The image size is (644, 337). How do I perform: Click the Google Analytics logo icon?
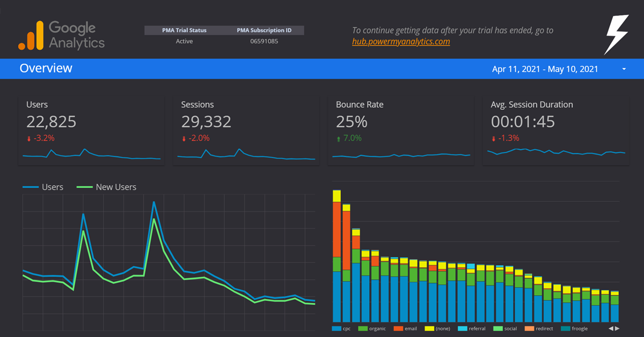click(30, 36)
